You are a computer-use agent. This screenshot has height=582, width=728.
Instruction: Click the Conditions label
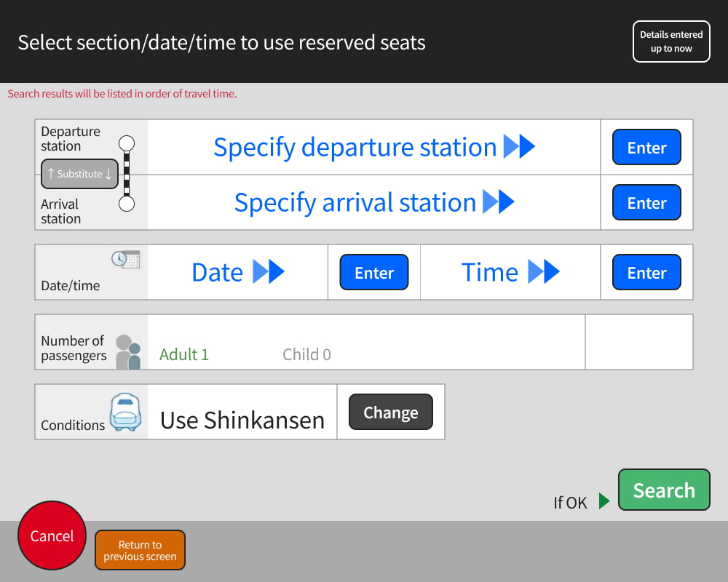[72, 425]
